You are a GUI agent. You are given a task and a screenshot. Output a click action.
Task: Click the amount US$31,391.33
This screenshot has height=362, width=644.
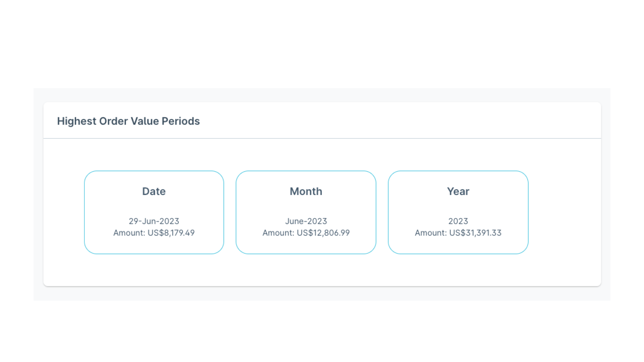coord(475,233)
